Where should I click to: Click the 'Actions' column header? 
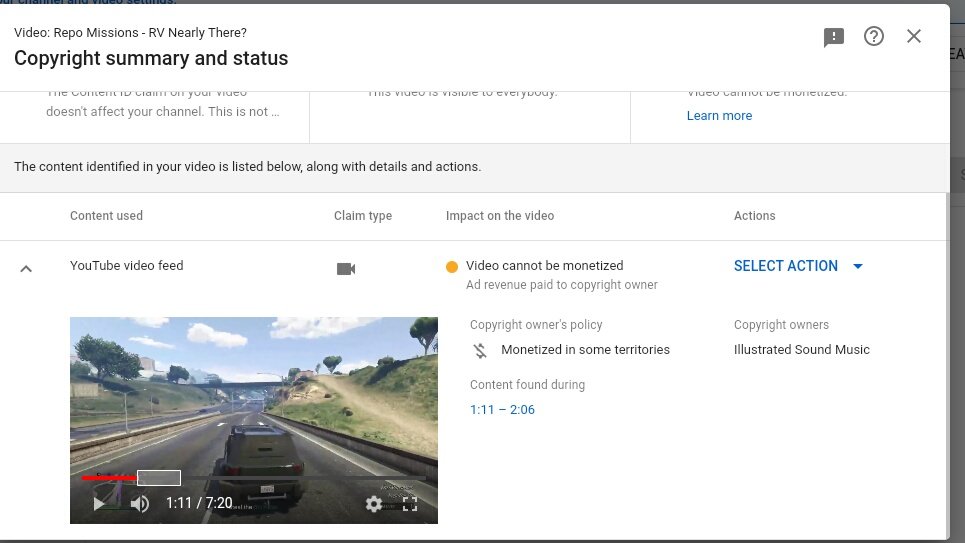point(755,215)
